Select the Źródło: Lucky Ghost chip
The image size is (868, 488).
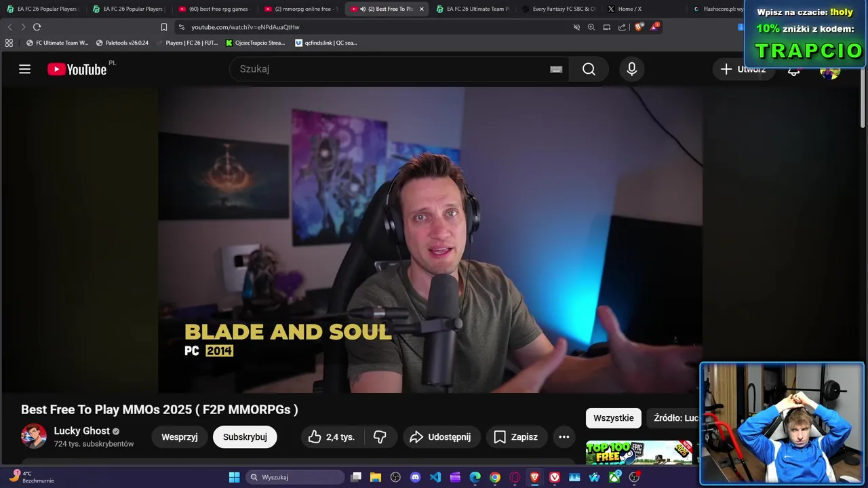(x=673, y=418)
